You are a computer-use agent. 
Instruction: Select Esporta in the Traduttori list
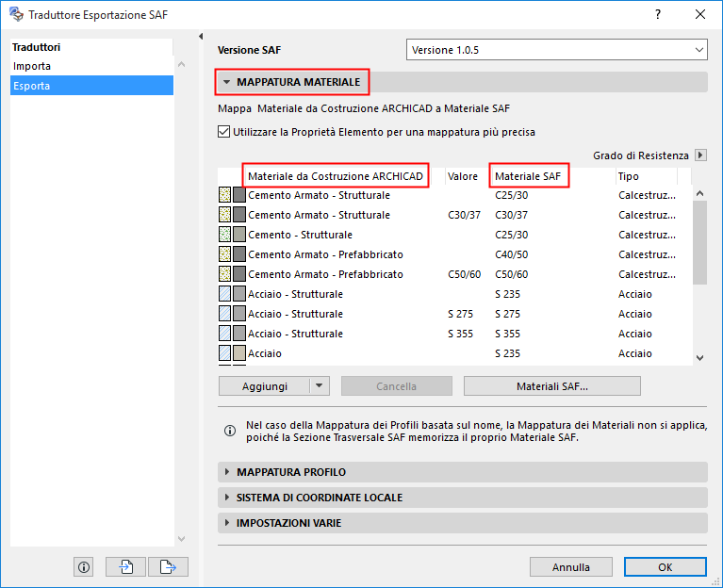(91, 86)
